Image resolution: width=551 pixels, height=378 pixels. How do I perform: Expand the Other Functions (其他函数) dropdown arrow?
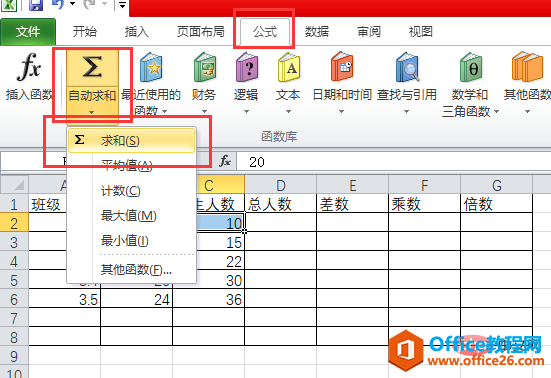tap(527, 111)
